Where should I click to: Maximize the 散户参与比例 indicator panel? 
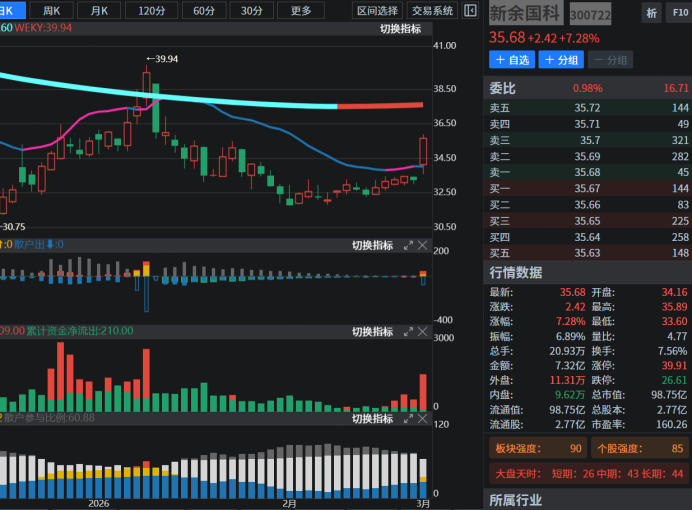[408, 418]
